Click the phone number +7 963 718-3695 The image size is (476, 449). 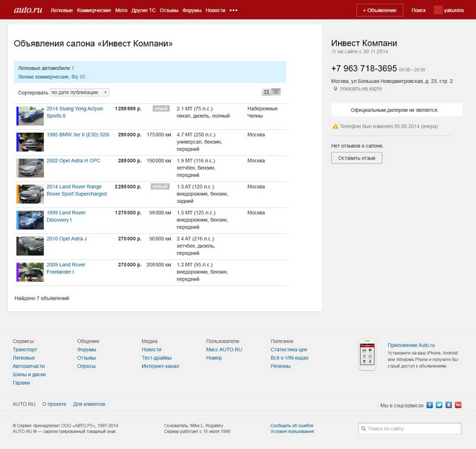tap(364, 69)
